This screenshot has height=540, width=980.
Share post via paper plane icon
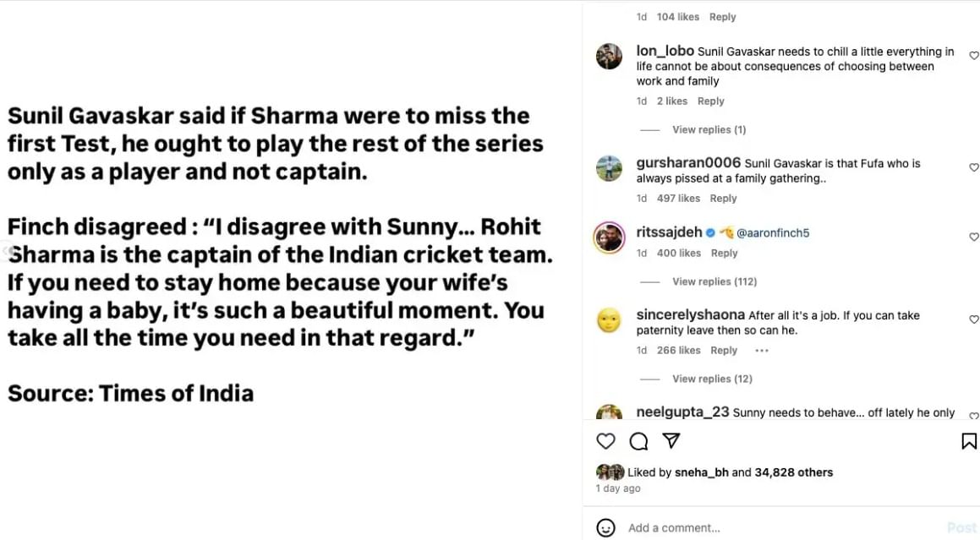pyautogui.click(x=671, y=441)
